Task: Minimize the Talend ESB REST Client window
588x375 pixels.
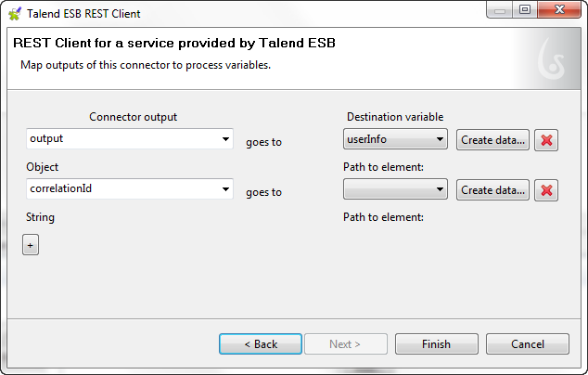Action: (501, 11)
